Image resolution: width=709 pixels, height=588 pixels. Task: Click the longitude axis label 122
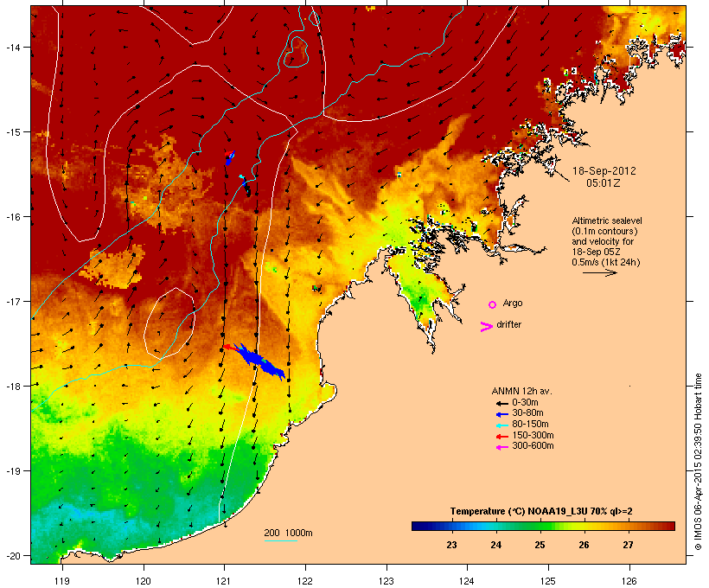coord(305,581)
